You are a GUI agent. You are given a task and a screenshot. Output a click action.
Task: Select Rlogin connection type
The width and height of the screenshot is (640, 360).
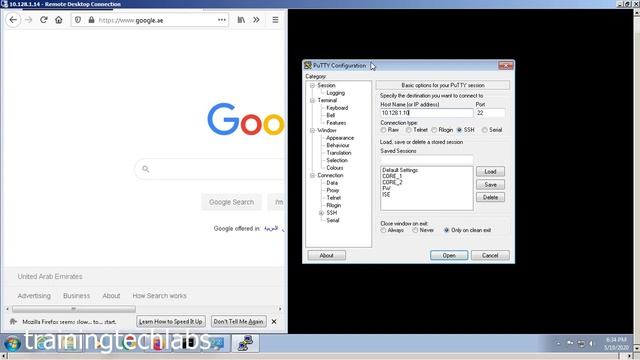pos(434,130)
